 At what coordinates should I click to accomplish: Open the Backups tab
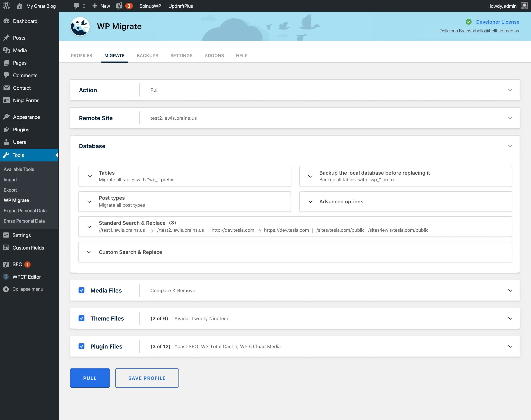[x=147, y=56]
